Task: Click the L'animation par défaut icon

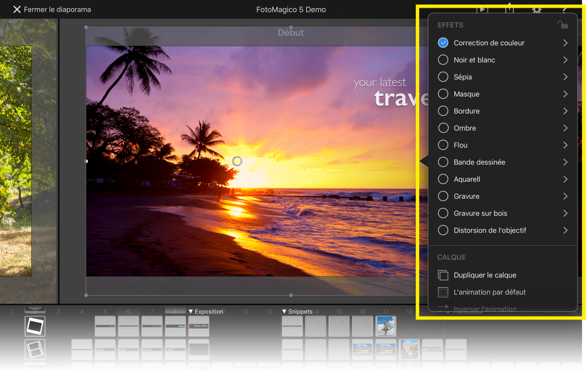Action: point(443,292)
